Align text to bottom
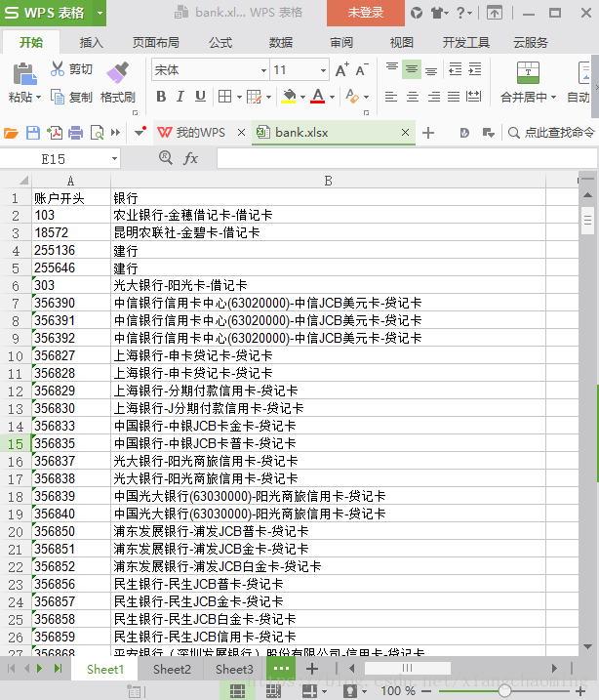This screenshot has width=599, height=700. point(431,70)
